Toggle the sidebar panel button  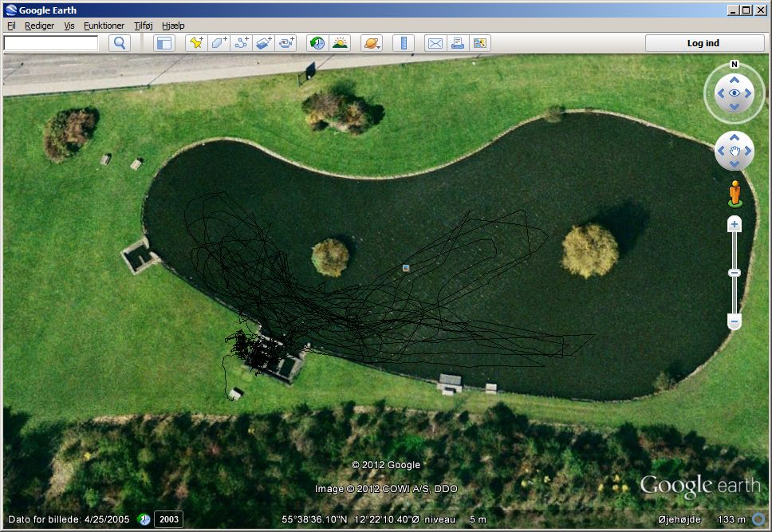tap(164, 43)
